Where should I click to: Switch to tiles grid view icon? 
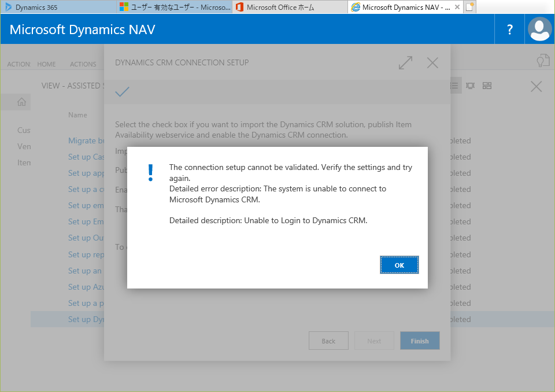pyautogui.click(x=487, y=86)
